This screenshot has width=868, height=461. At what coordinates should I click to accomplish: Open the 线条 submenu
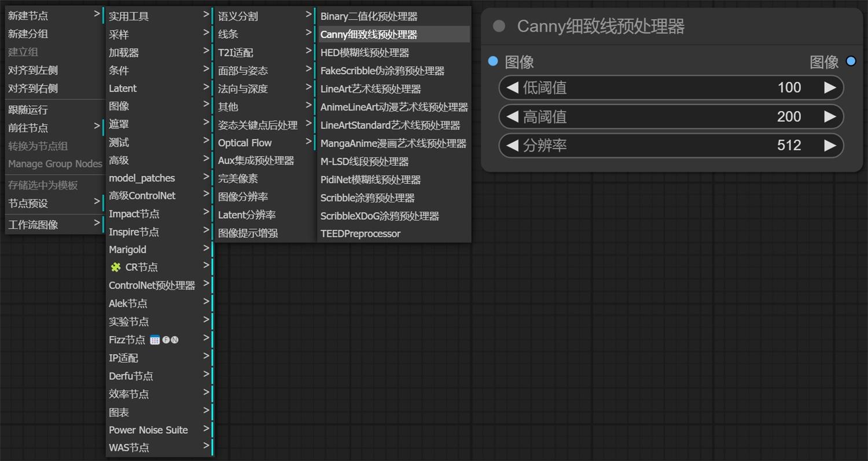coord(264,35)
